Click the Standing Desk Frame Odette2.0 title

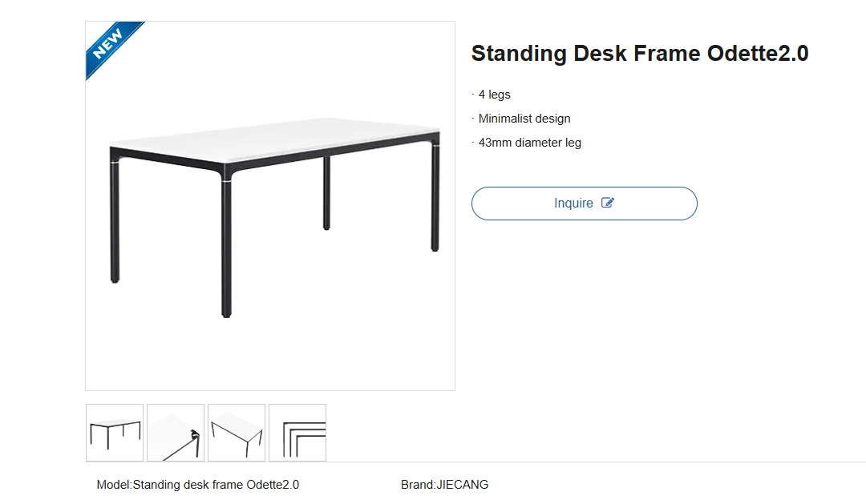click(640, 54)
